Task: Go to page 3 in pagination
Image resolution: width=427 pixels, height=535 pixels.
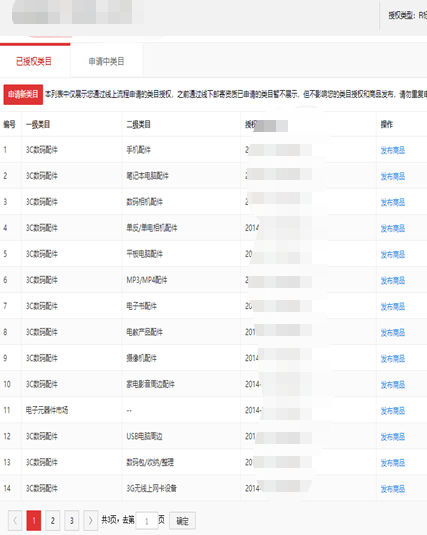Action: click(x=72, y=520)
